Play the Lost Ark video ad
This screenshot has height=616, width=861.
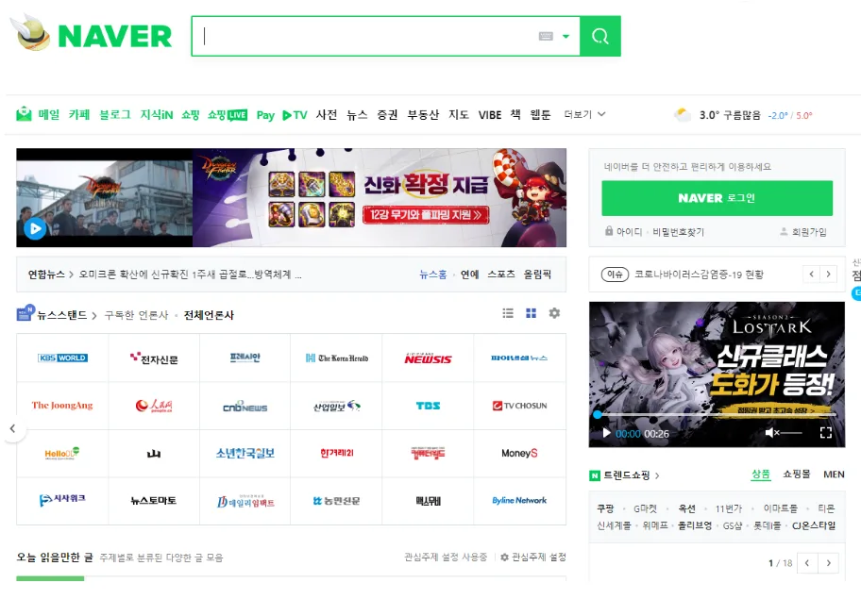tap(606, 433)
